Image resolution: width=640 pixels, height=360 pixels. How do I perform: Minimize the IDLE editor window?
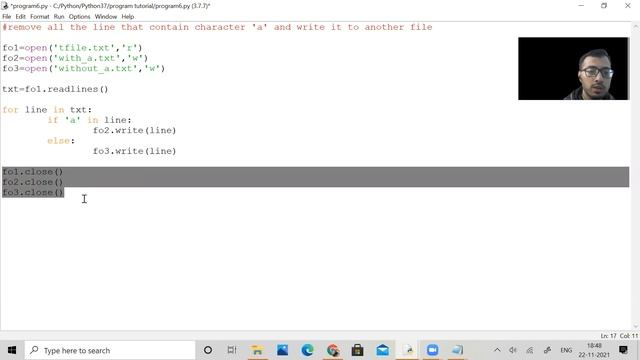[x=581, y=6]
